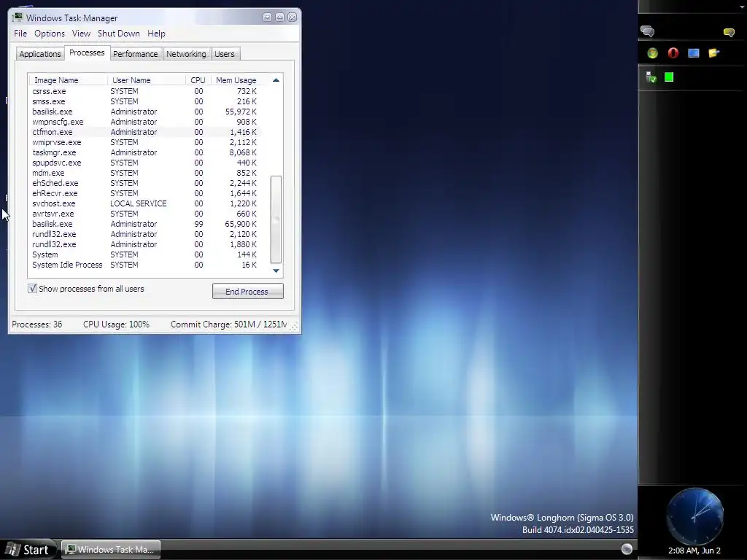Open the Shut Down menu

119,34
